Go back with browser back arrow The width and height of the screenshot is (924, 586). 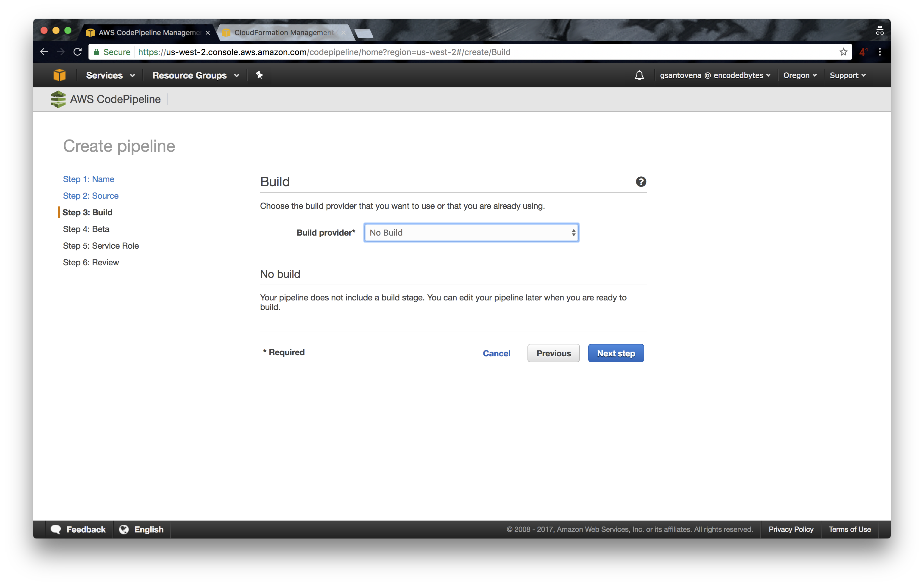tap(44, 52)
